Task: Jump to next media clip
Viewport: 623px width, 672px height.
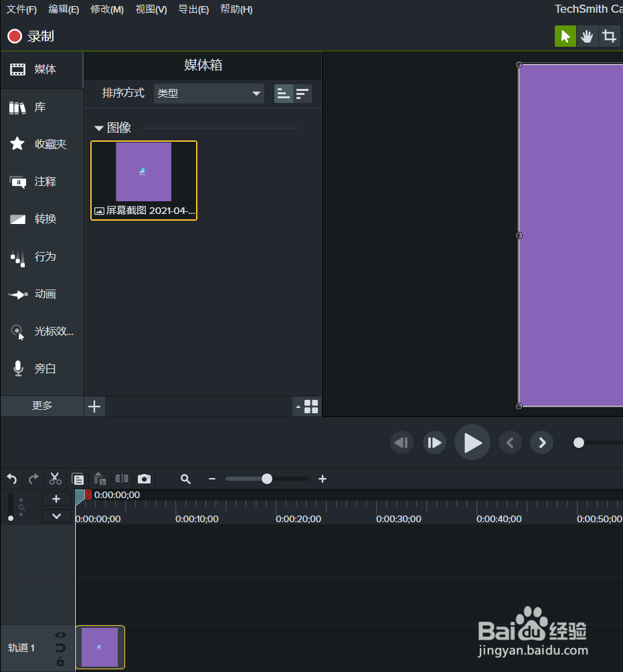Action: coord(542,443)
